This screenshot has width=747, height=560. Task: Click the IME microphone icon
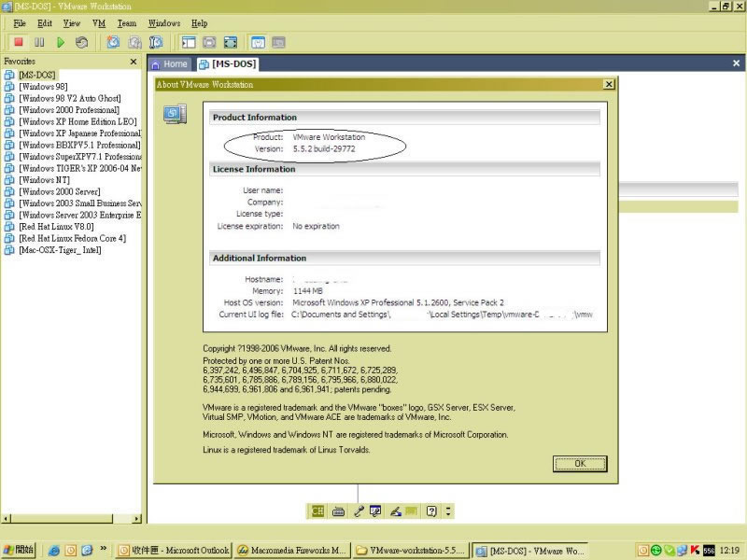tap(359, 511)
